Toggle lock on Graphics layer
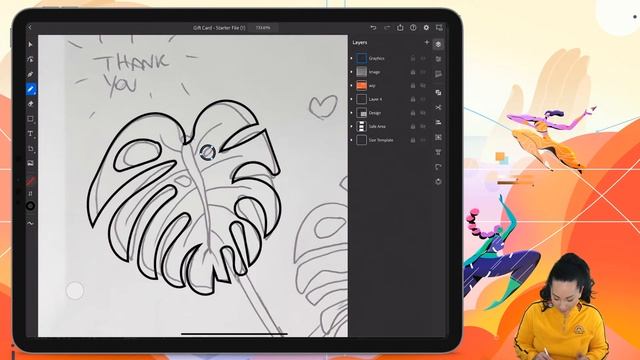 pyautogui.click(x=413, y=58)
